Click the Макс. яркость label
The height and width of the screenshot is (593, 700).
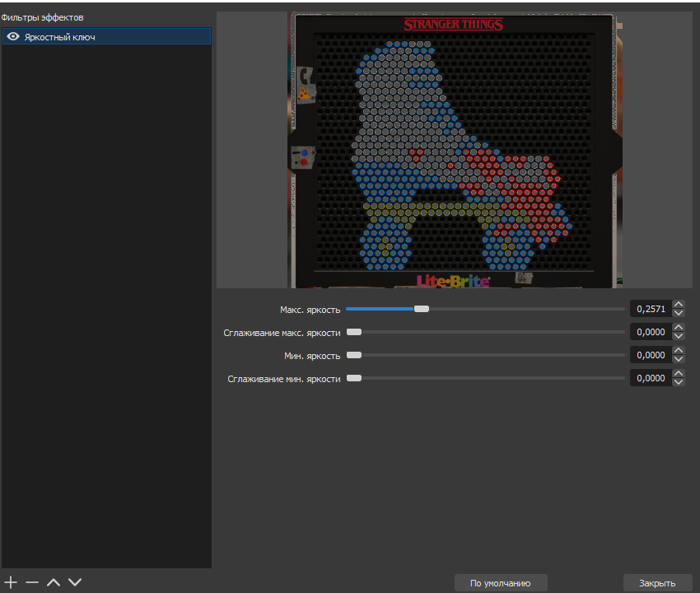pyautogui.click(x=310, y=310)
